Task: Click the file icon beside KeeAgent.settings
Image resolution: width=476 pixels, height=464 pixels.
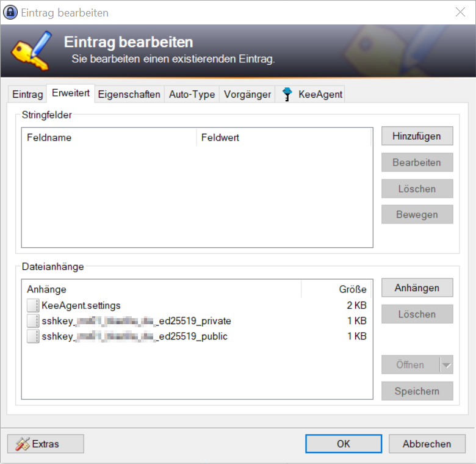Action: point(33,305)
